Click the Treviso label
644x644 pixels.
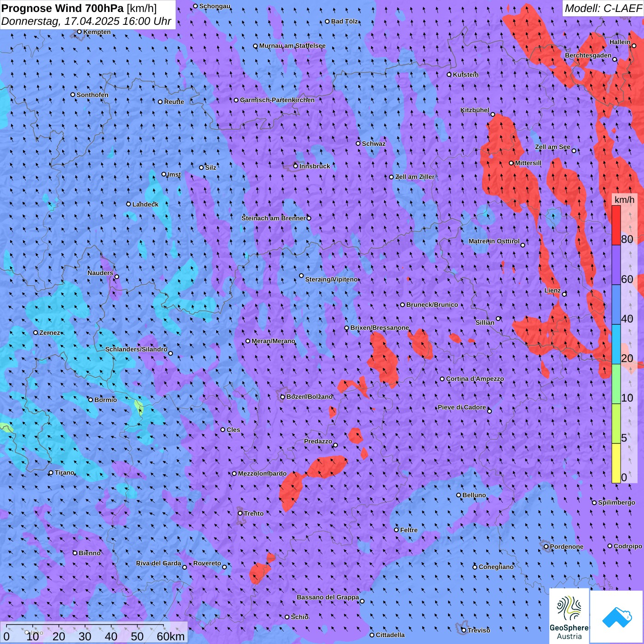tap(478, 630)
